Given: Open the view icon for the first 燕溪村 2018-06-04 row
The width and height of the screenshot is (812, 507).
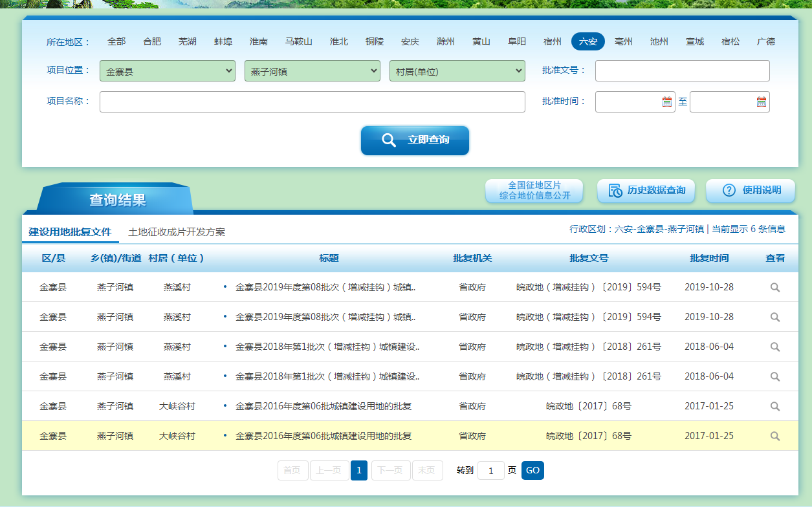Looking at the screenshot, I should [x=774, y=347].
